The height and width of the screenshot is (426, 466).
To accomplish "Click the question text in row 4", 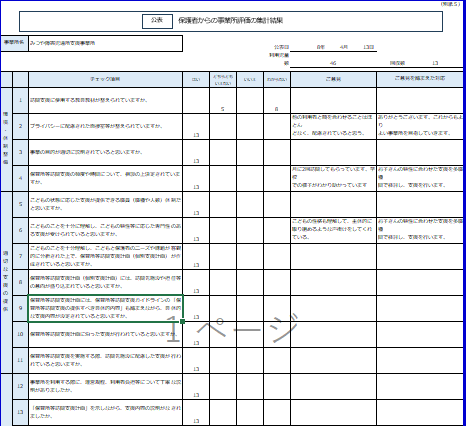I will pos(105,178).
